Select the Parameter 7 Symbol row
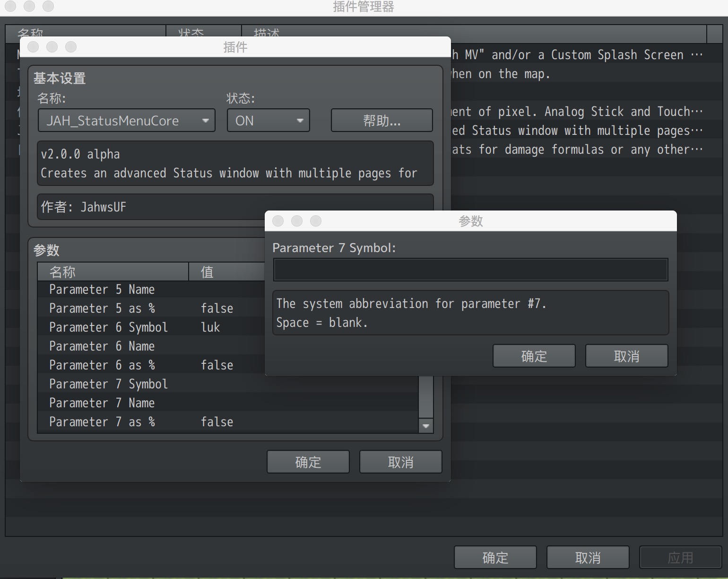This screenshot has height=579, width=728. (228, 384)
